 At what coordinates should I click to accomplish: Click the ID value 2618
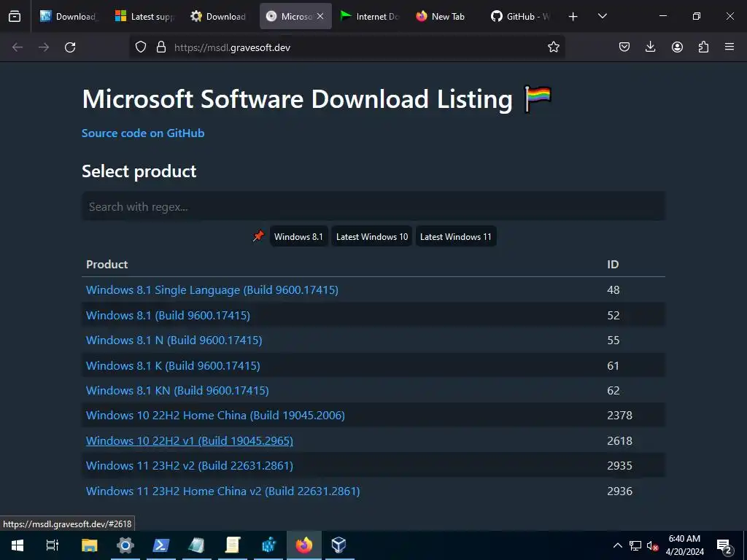click(619, 440)
